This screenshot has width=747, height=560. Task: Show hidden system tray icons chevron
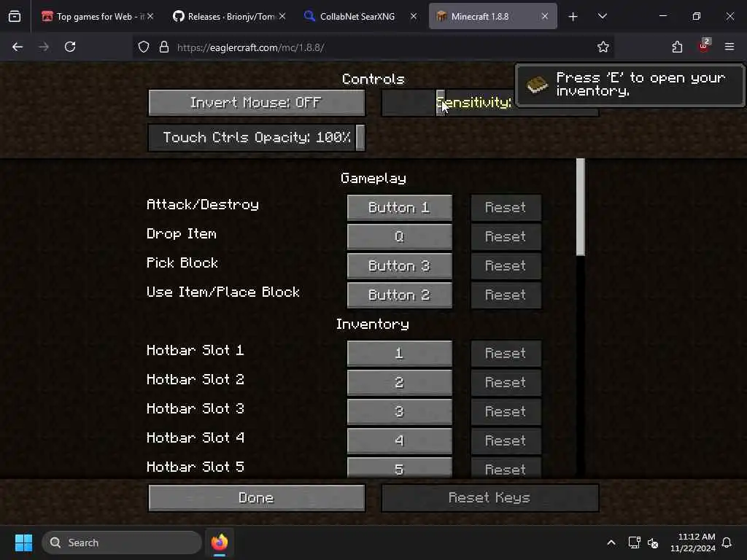[611, 542]
